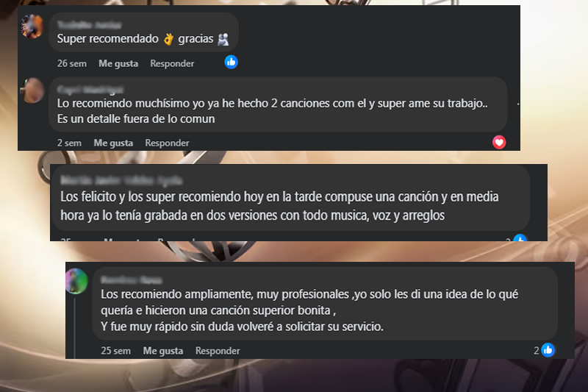Reply to the 'Super recomendado' comment via Responder
Image resolution: width=588 pixels, height=392 pixels.
click(172, 64)
